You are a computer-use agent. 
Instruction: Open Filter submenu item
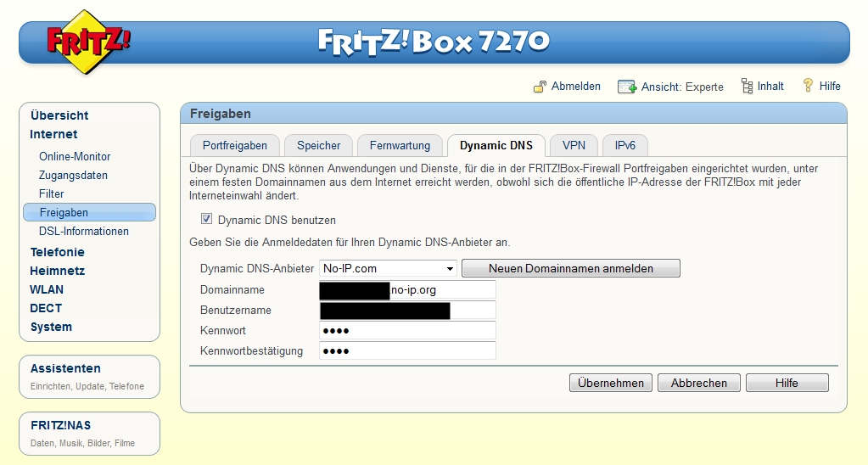[52, 194]
